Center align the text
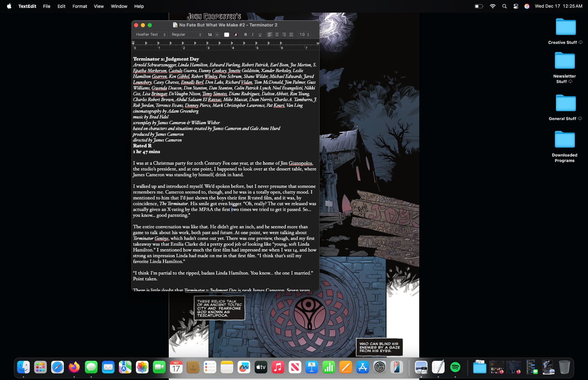 click(x=277, y=34)
